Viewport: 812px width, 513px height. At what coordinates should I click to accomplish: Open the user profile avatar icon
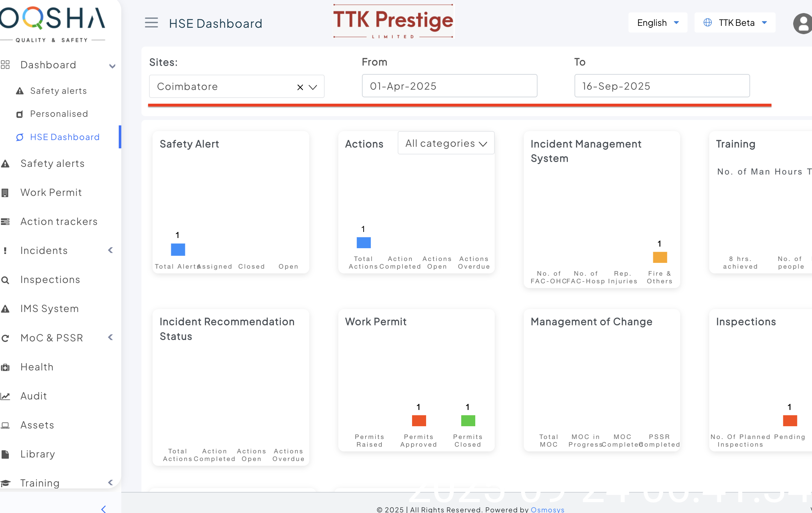point(802,23)
